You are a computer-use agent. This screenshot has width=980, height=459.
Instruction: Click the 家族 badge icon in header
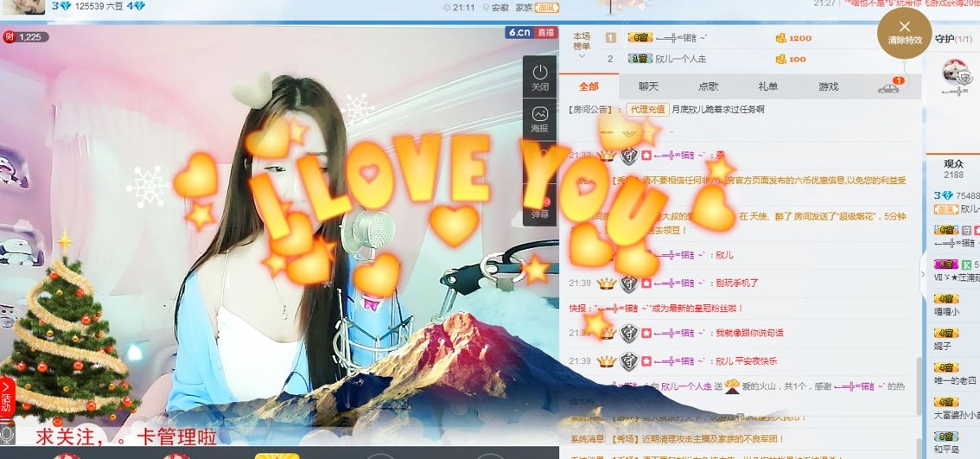point(547,8)
